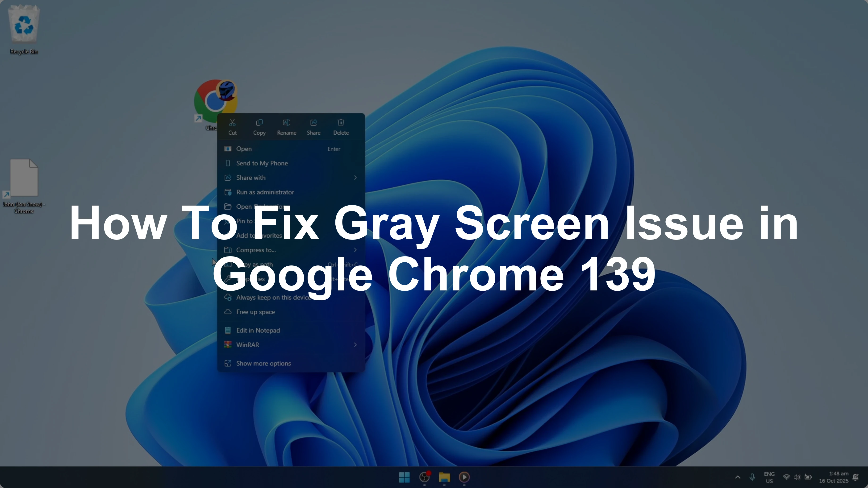
Task: Open the clock and date panel
Action: click(833, 477)
